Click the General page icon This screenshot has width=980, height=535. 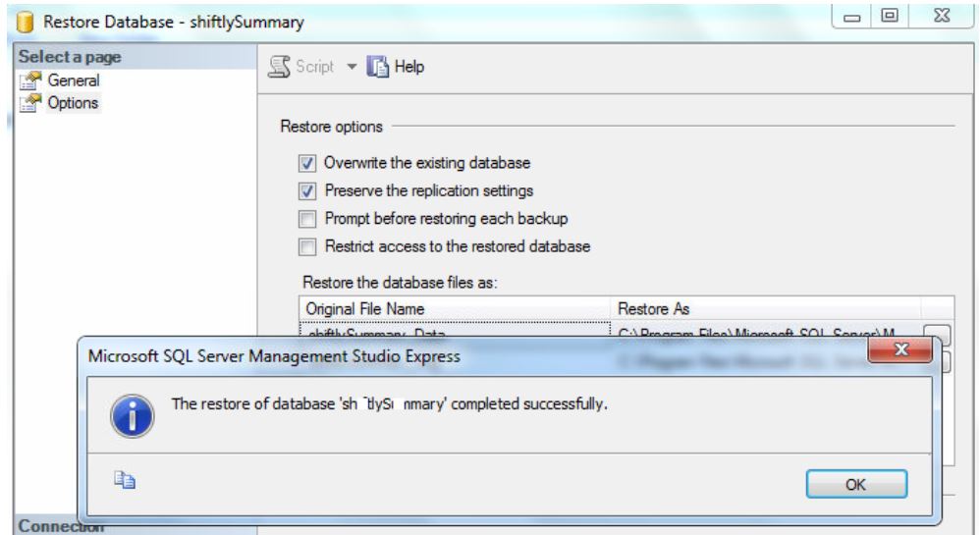[x=30, y=80]
